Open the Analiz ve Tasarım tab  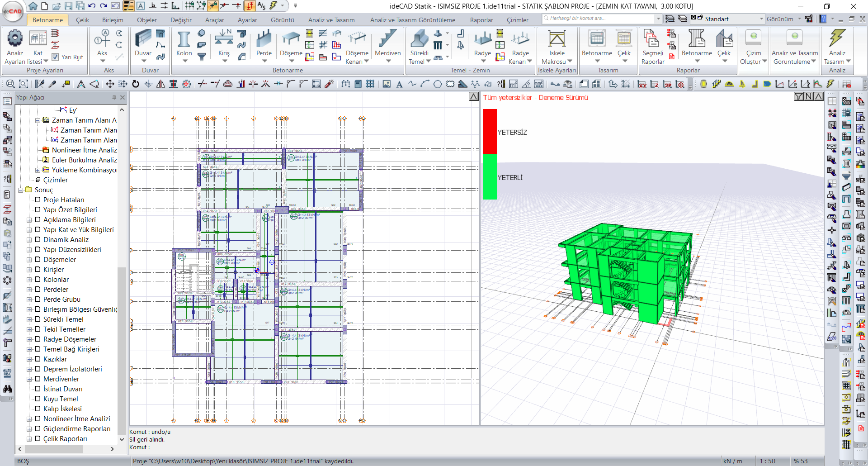pyautogui.click(x=331, y=20)
